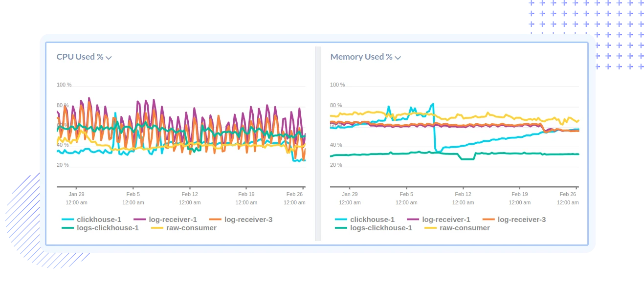Toggle log-receiver-3 series in Memory chart legend
644x287 pixels.
click(x=514, y=220)
